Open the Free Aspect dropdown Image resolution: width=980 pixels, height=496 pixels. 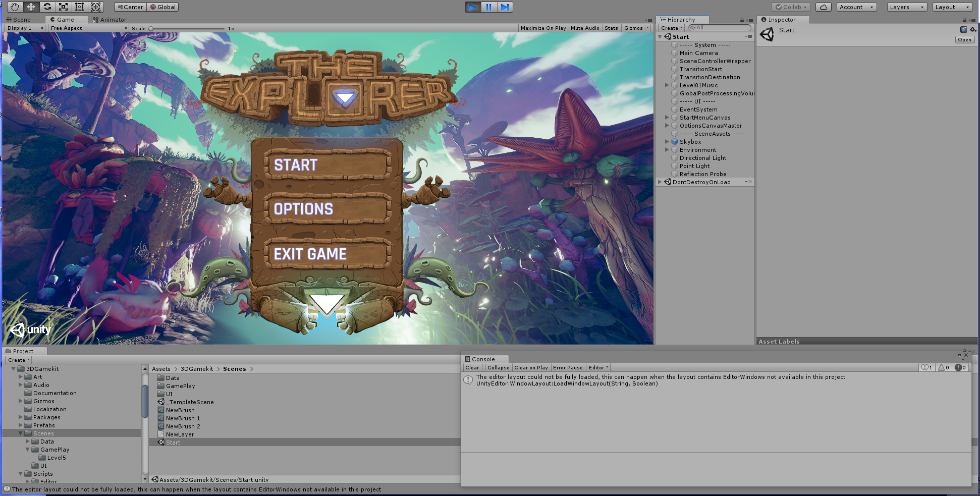coord(89,28)
